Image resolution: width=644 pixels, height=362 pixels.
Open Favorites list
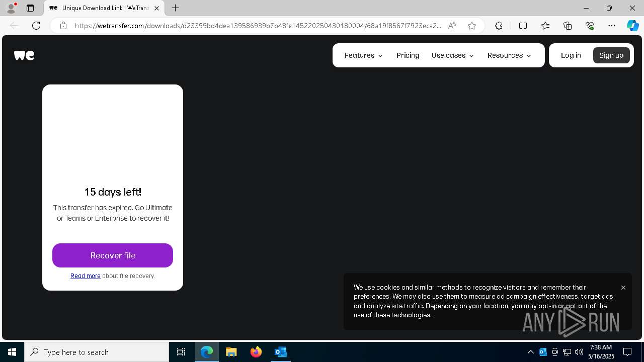point(545,26)
